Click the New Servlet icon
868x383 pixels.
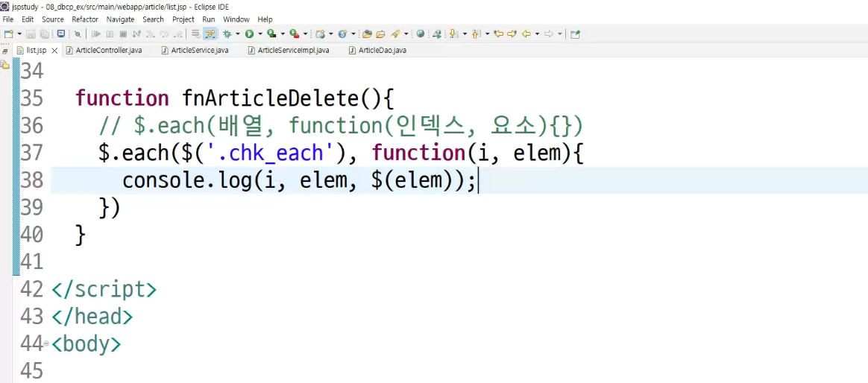(x=343, y=34)
